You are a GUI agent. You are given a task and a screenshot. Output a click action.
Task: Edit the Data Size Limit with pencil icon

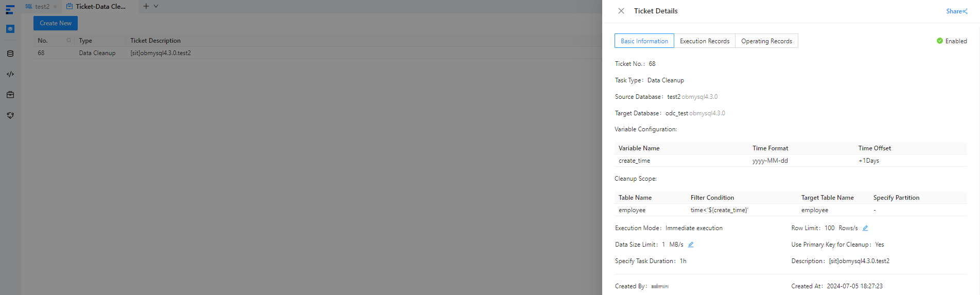click(691, 245)
